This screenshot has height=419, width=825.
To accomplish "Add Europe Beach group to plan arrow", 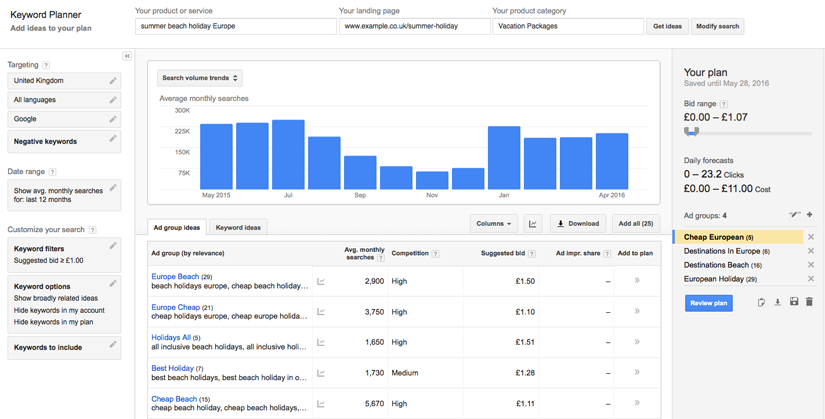I will (x=637, y=281).
